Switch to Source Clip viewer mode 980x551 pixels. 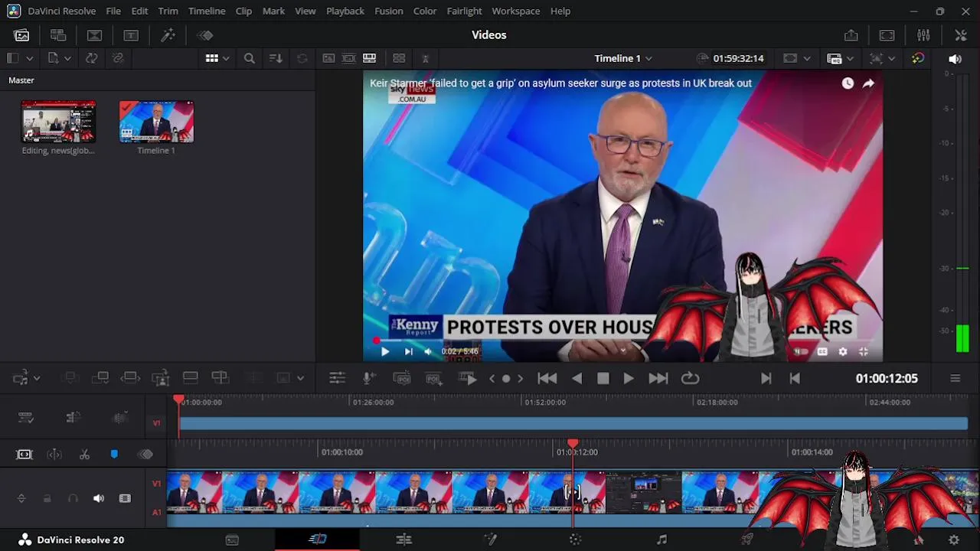(328, 58)
